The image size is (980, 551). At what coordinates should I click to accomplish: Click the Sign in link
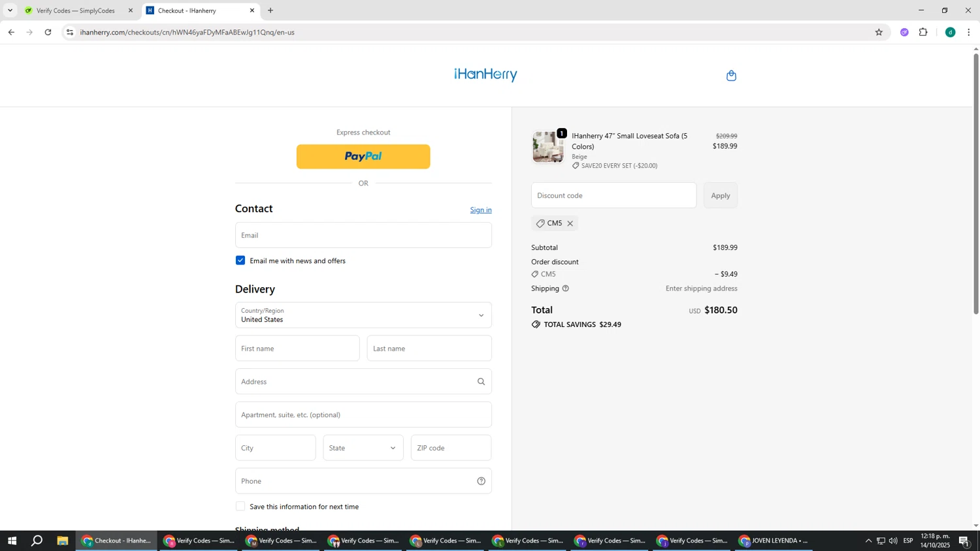[481, 210]
